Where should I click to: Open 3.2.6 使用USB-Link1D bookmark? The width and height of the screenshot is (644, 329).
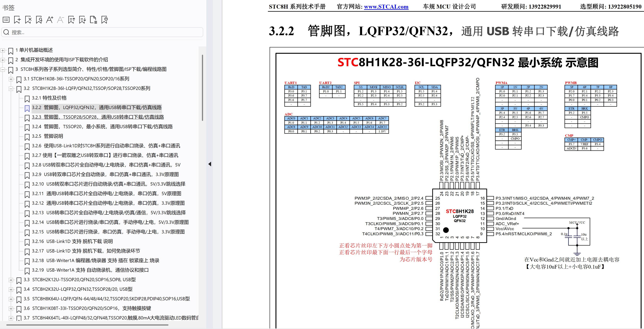[x=106, y=146]
